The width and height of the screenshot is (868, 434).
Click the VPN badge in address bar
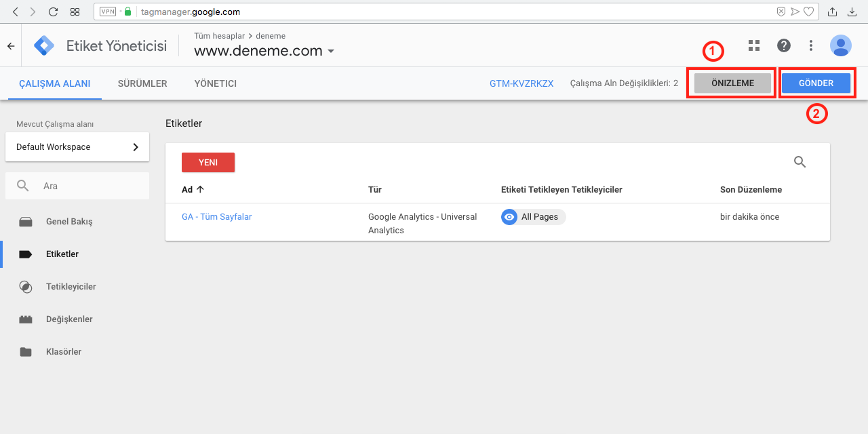(x=108, y=12)
